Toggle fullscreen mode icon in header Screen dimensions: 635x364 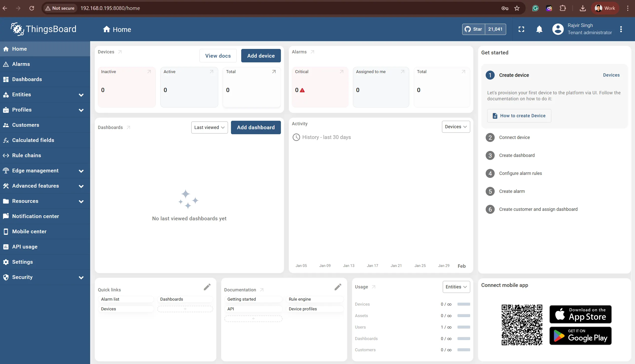click(x=521, y=29)
